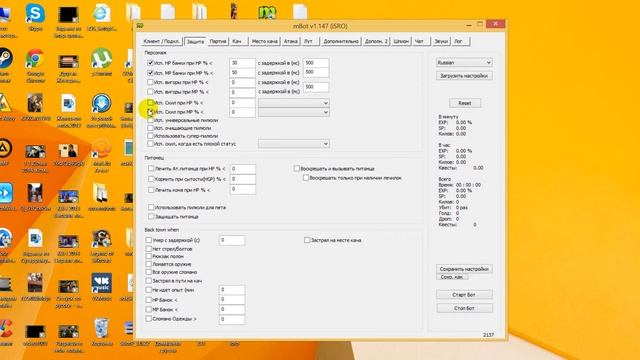Enable use skill at HP % checkbox
640x360 pixels.
click(x=151, y=102)
